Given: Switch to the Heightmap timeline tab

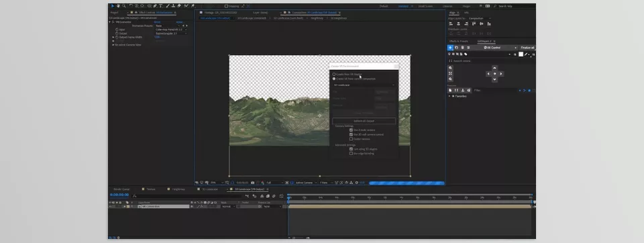Looking at the screenshot, I should click(x=178, y=189).
